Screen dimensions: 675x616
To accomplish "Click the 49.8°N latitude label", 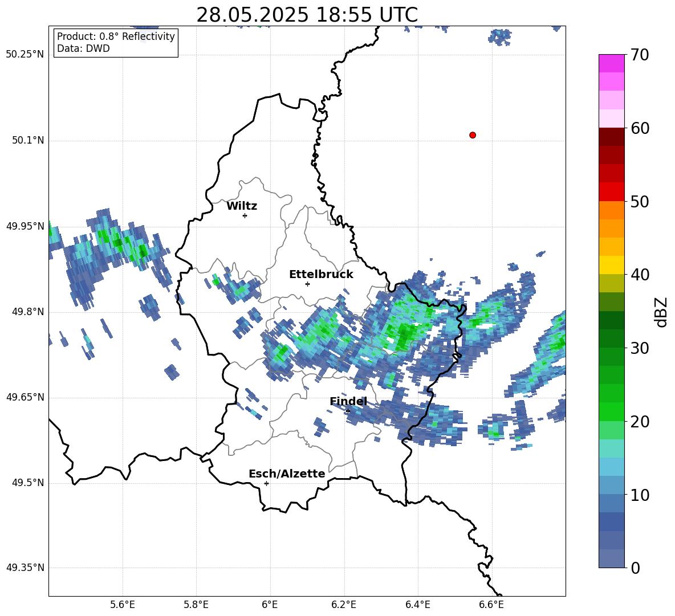I will (28, 312).
